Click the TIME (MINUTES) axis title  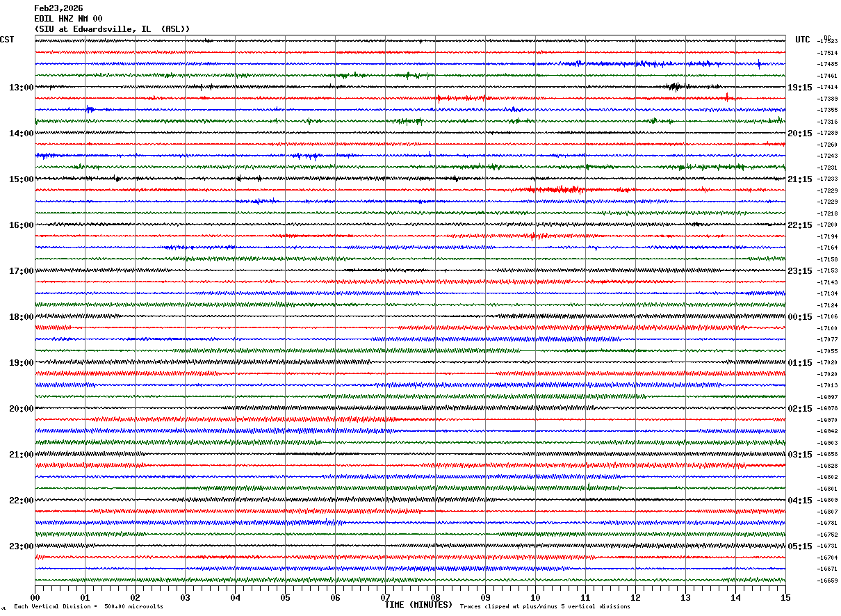(x=418, y=605)
